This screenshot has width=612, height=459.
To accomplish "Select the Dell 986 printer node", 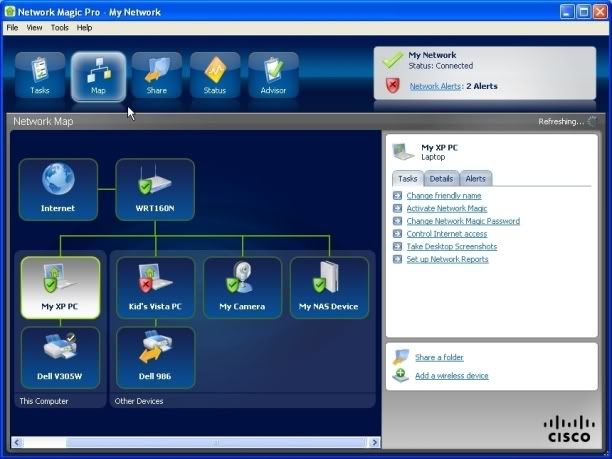I will coord(155,358).
